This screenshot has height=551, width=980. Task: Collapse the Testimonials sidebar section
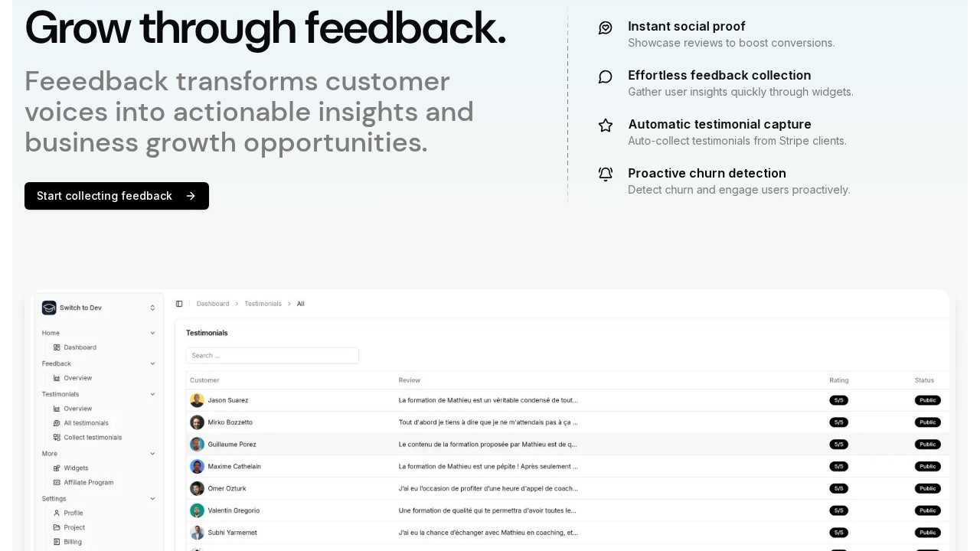(152, 394)
